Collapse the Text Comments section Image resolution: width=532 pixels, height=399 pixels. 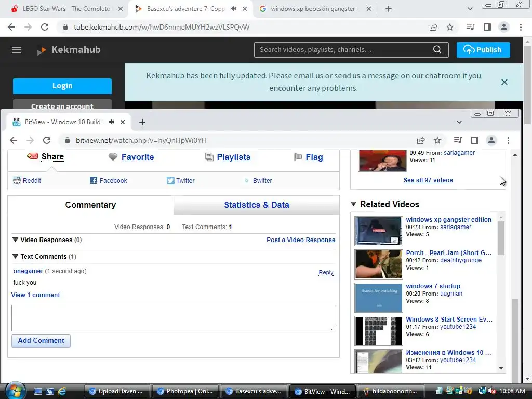click(15, 256)
